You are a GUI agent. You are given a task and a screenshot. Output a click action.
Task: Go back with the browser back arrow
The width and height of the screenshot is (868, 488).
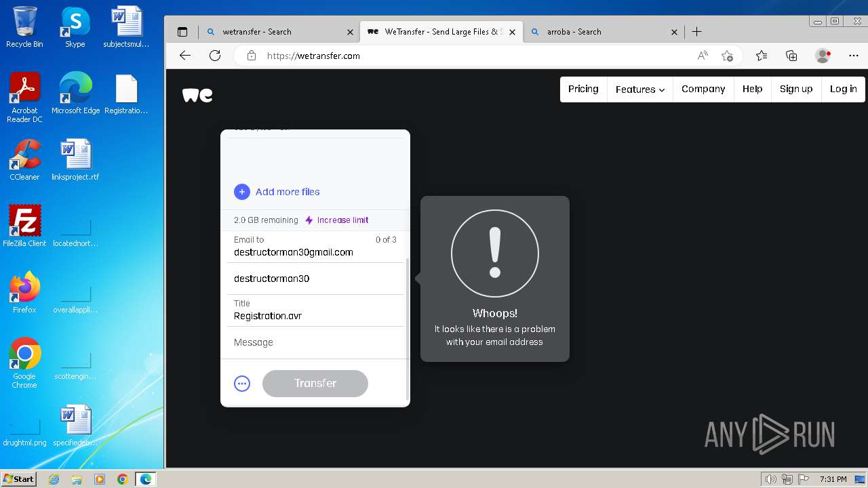click(x=185, y=56)
